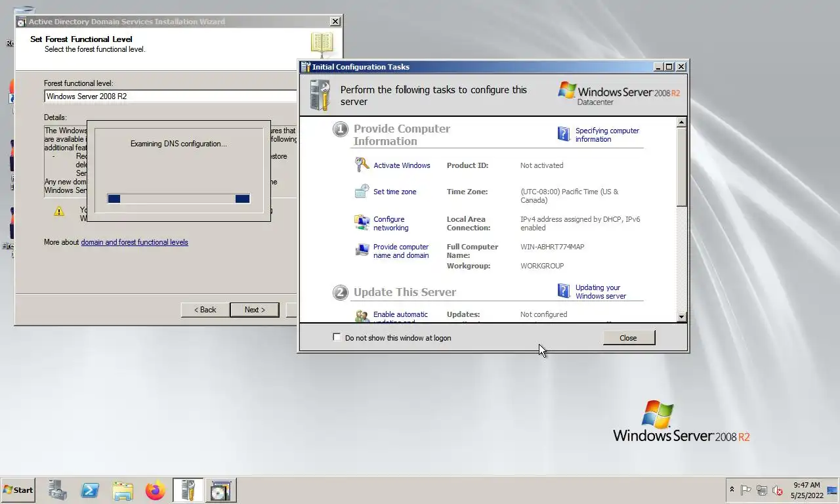Click the book icon in AD DS wizard header
Screen dimensions: 840x504
tap(322, 44)
